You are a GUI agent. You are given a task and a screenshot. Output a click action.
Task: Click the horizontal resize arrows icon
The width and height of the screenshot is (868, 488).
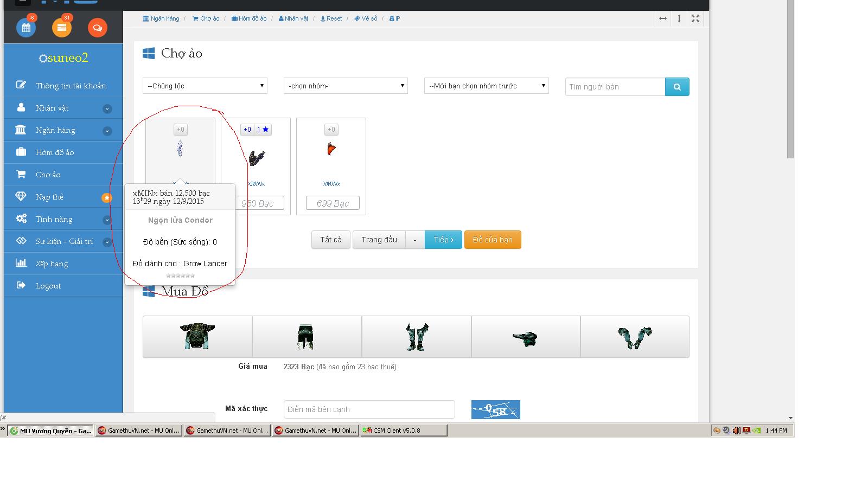[663, 18]
